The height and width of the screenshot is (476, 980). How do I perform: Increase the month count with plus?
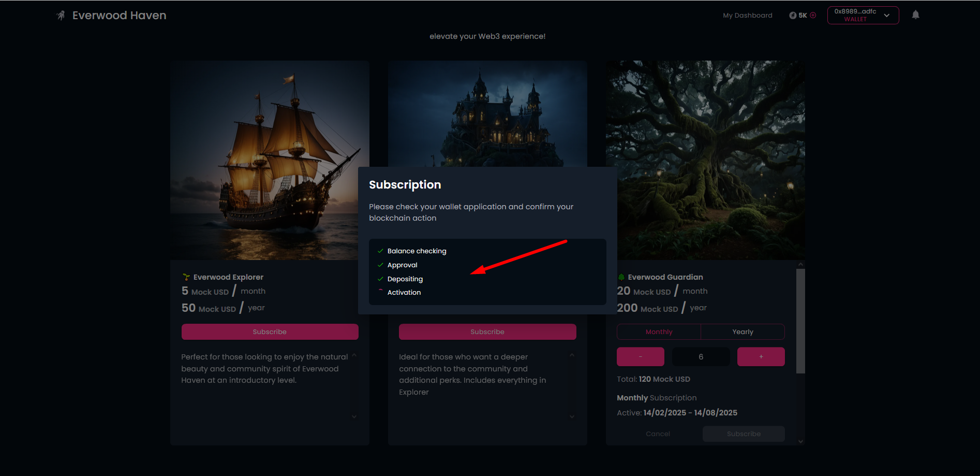761,356
